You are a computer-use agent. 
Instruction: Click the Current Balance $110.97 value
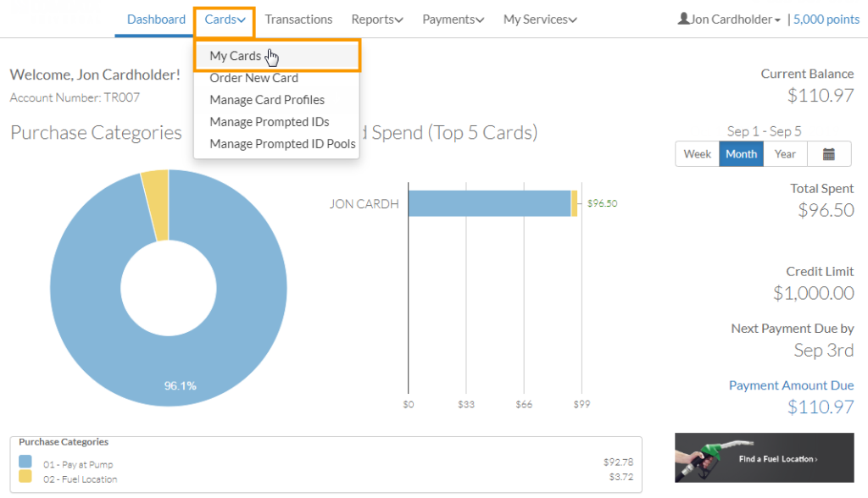tap(821, 96)
